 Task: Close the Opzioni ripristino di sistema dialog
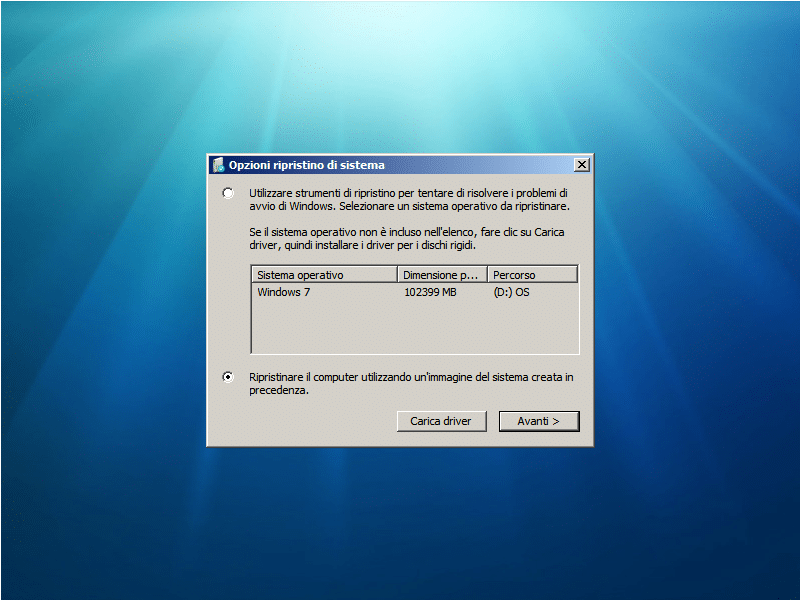582,165
